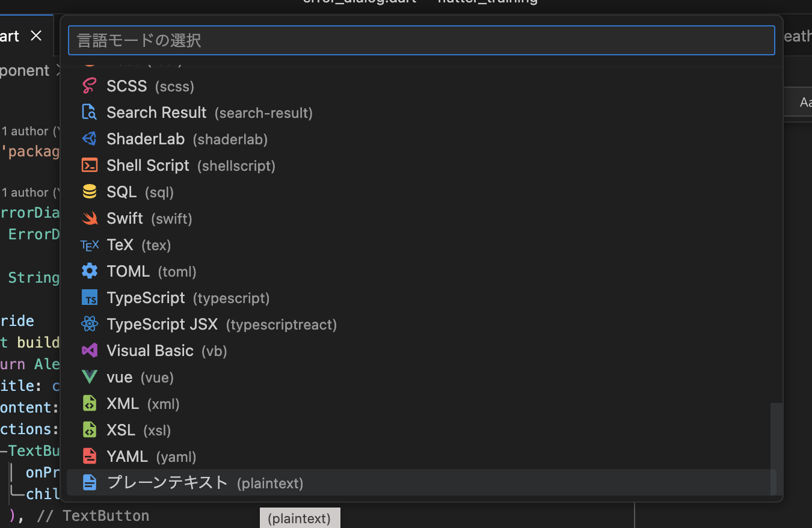Select (tex) identifier text
The image size is (812, 528).
(156, 245)
